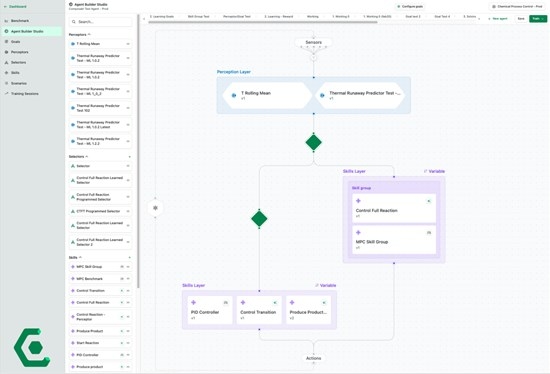
Task: Click the purple skill icon on MPC Skill Group canvas card
Action: (358, 232)
